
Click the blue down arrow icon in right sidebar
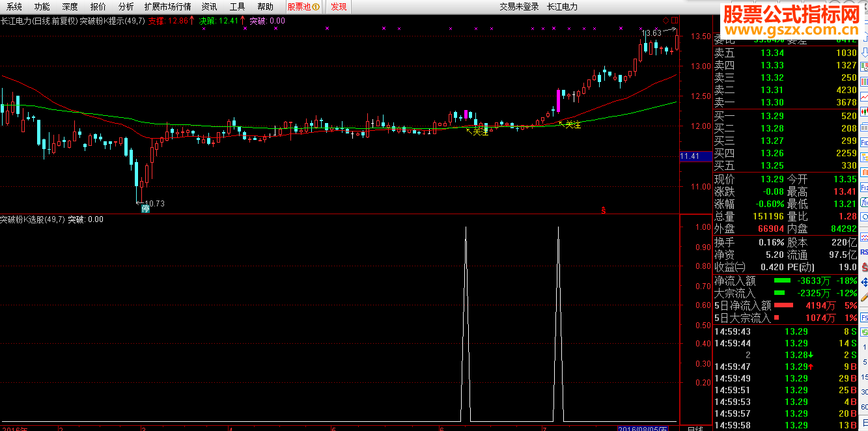(864, 53)
